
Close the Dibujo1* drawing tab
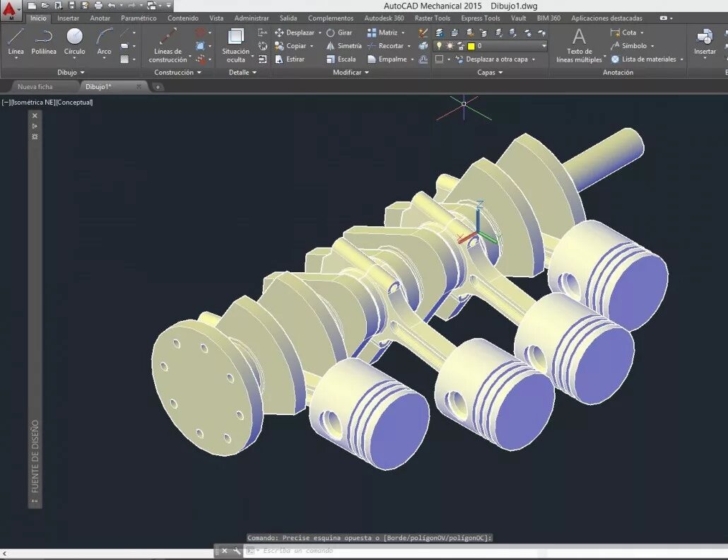(x=139, y=86)
